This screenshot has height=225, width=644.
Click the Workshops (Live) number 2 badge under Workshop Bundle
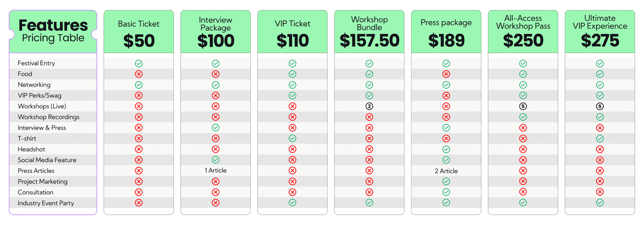(x=369, y=106)
